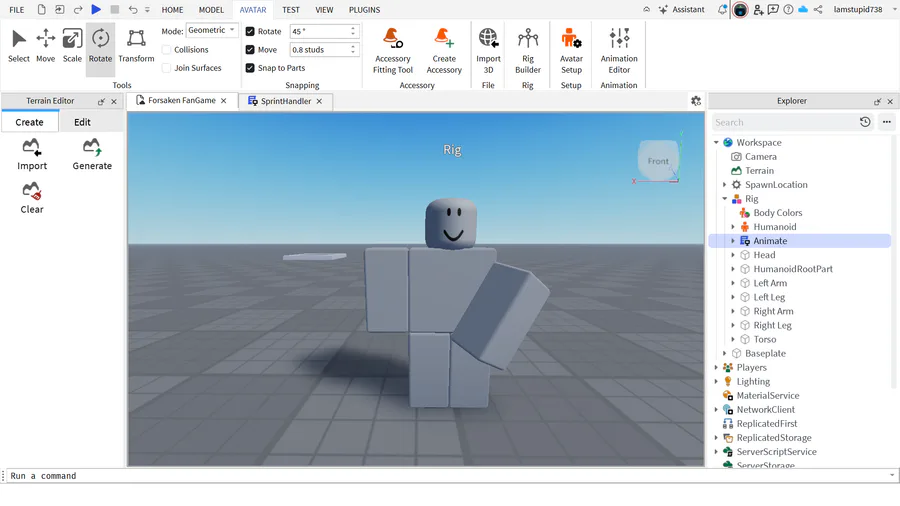This screenshot has height=506, width=900.
Task: Expand the Players service node
Action: click(716, 367)
